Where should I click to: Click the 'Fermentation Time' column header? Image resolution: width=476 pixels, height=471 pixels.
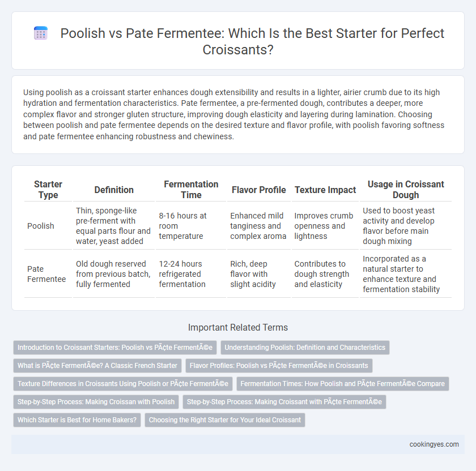[191, 190]
